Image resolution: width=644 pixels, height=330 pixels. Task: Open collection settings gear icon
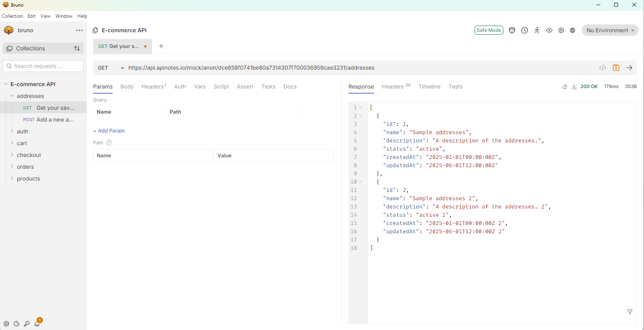pos(561,30)
